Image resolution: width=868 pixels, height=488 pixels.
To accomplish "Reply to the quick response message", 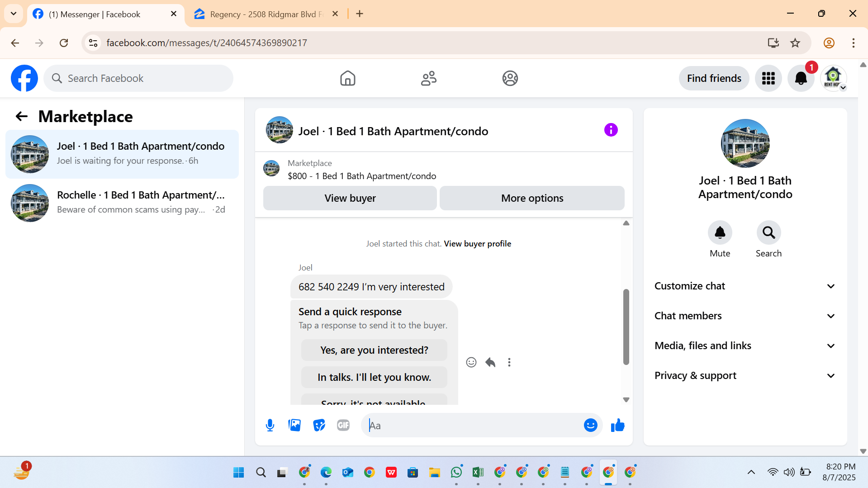I will click(490, 362).
